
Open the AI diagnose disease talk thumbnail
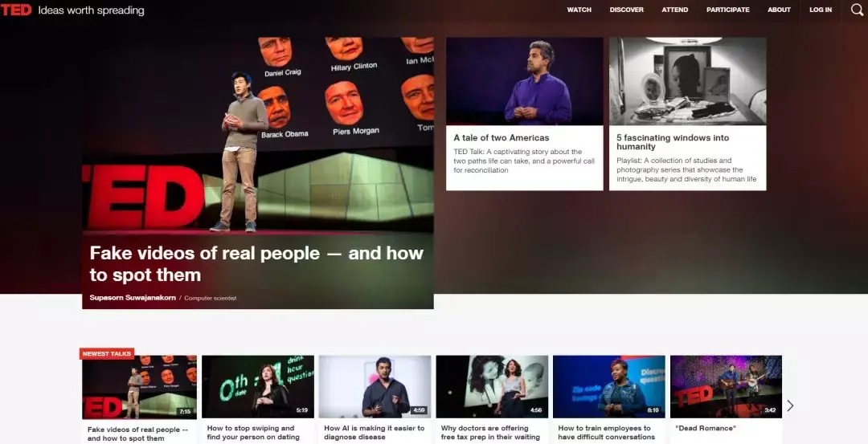[x=375, y=386]
